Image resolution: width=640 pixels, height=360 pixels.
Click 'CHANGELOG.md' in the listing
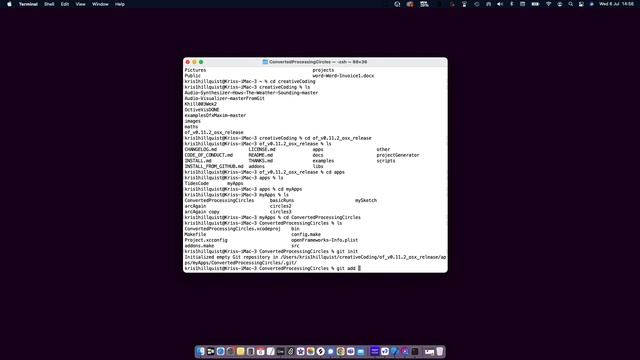click(x=200, y=149)
